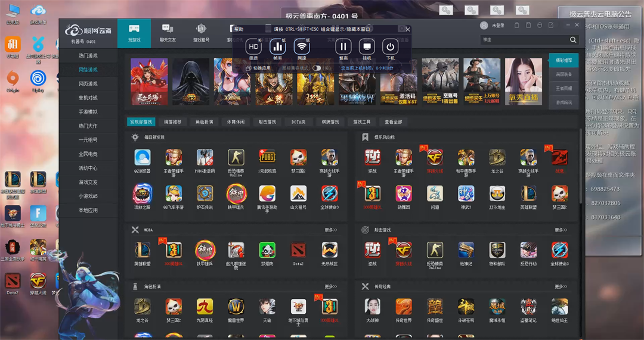This screenshot has width=644, height=340.
Task: Click the magnifier search icon
Action: tap(573, 40)
